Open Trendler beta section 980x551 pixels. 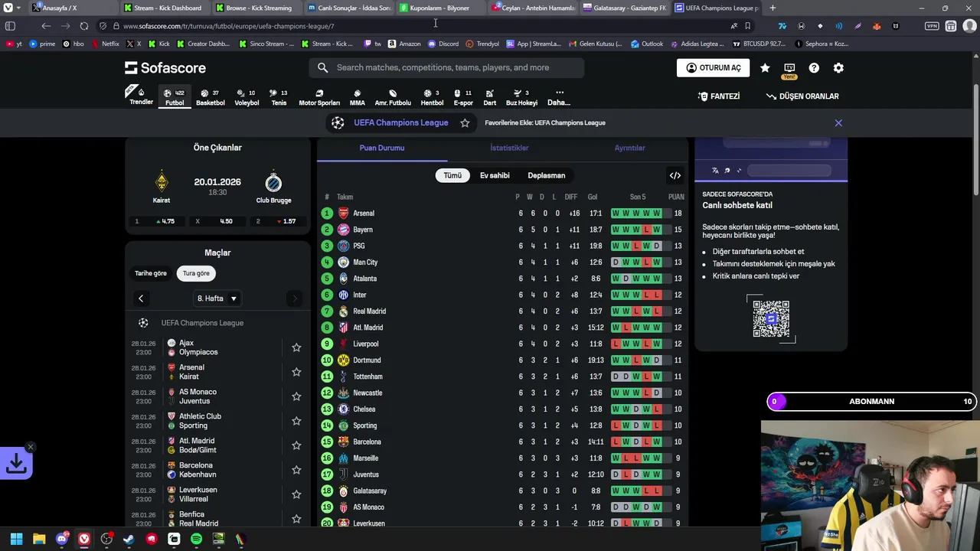[141, 96]
